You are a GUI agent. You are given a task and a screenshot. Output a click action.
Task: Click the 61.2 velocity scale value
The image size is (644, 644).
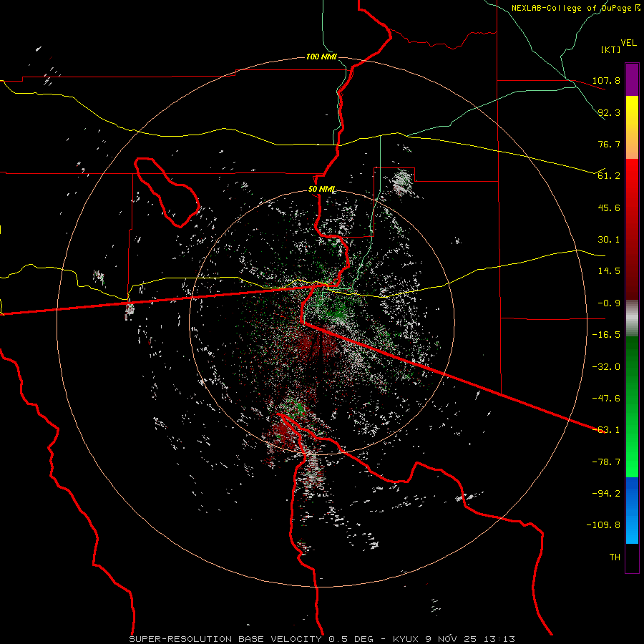tap(609, 176)
